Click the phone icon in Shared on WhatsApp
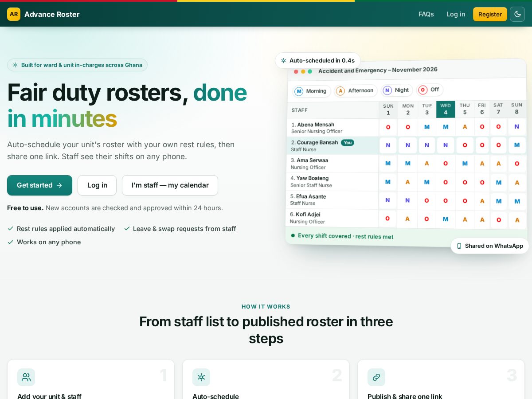 pyautogui.click(x=459, y=246)
